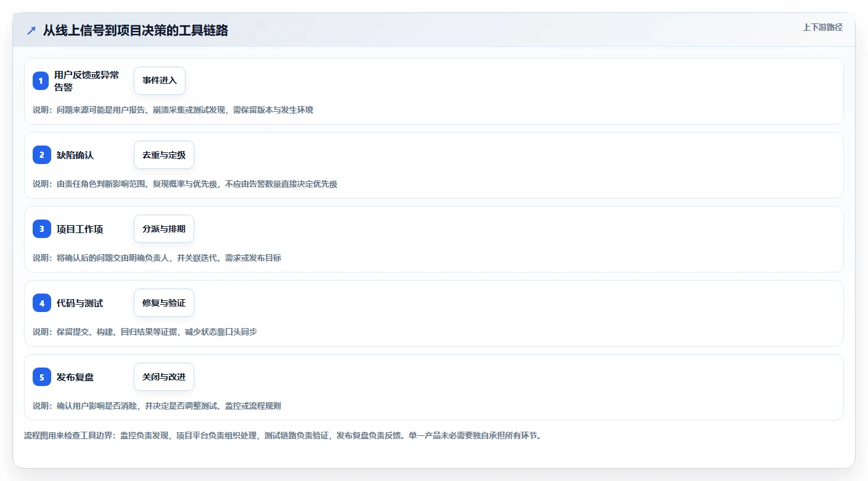Click the 去重与定级 button
Viewport: 868px width, 481px height.
164,155
